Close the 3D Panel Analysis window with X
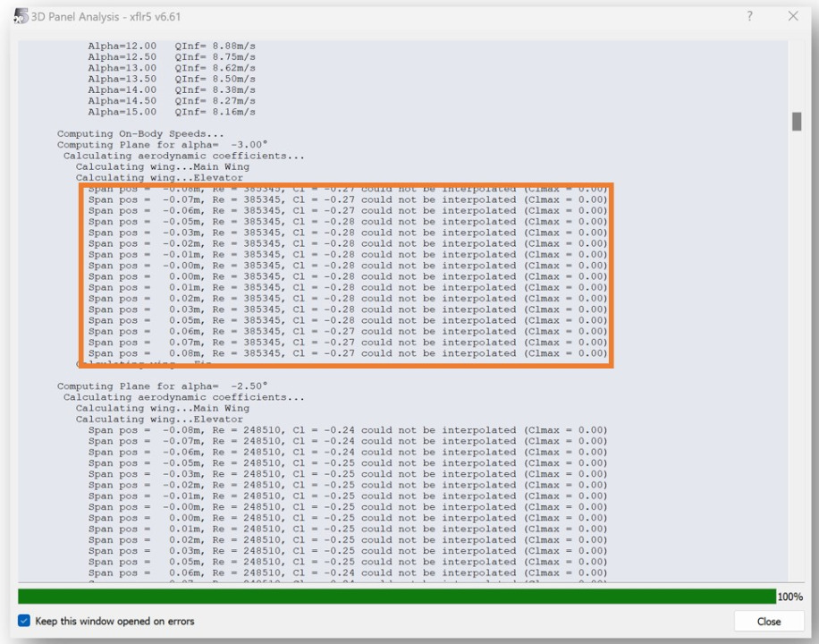The height and width of the screenshot is (644, 819). [793, 16]
